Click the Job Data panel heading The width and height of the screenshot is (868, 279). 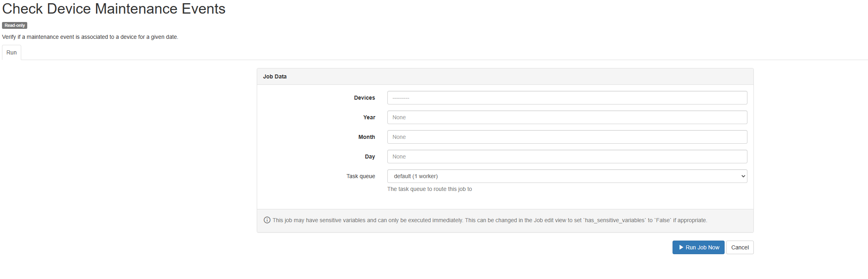(275, 76)
